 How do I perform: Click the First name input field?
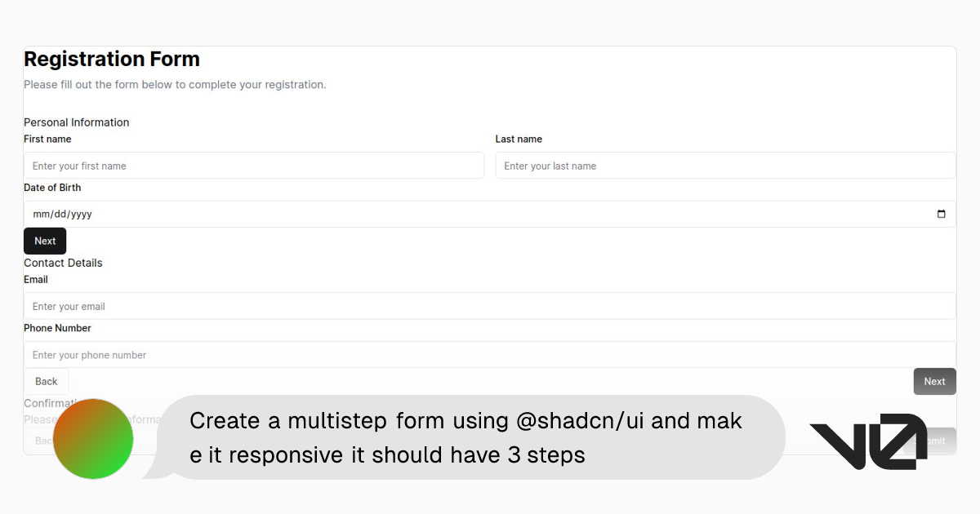point(253,165)
